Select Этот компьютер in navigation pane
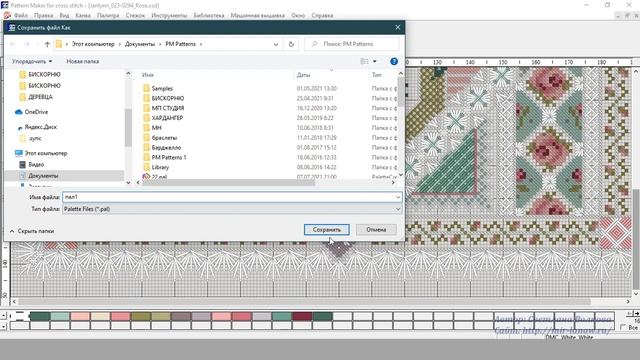Image resolution: width=640 pixels, height=360 pixels. coord(45,153)
